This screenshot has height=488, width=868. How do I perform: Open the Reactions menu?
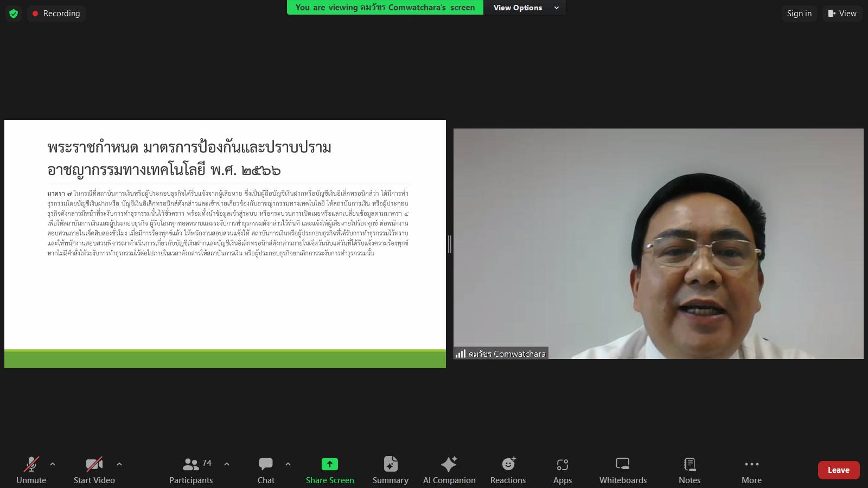click(508, 471)
